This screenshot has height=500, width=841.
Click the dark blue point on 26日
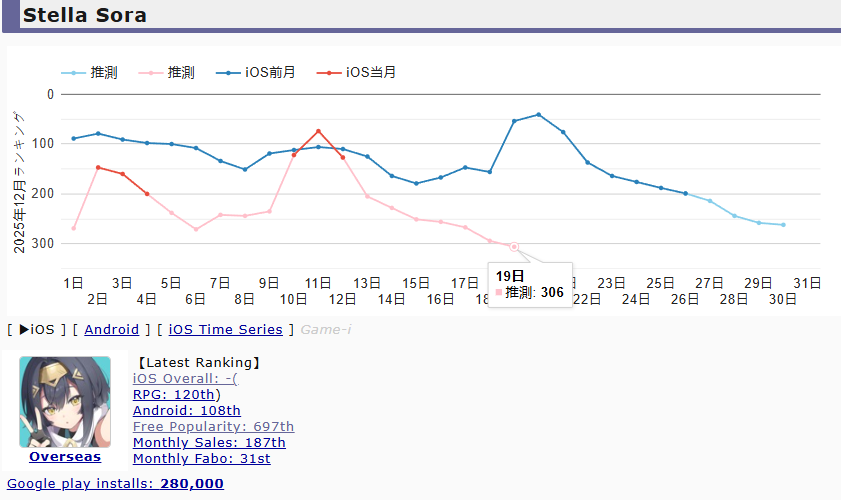coord(685,193)
